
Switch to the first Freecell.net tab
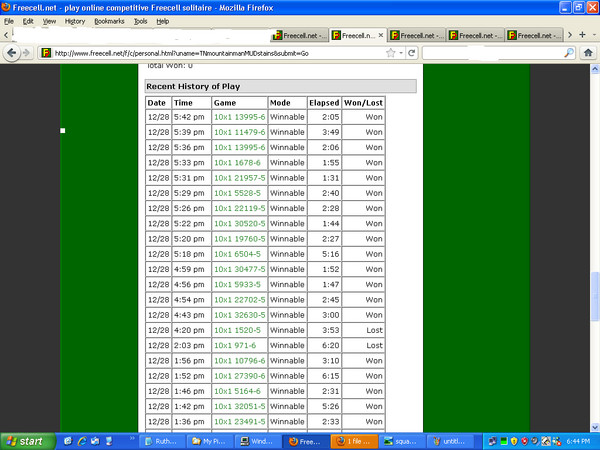tap(299, 36)
